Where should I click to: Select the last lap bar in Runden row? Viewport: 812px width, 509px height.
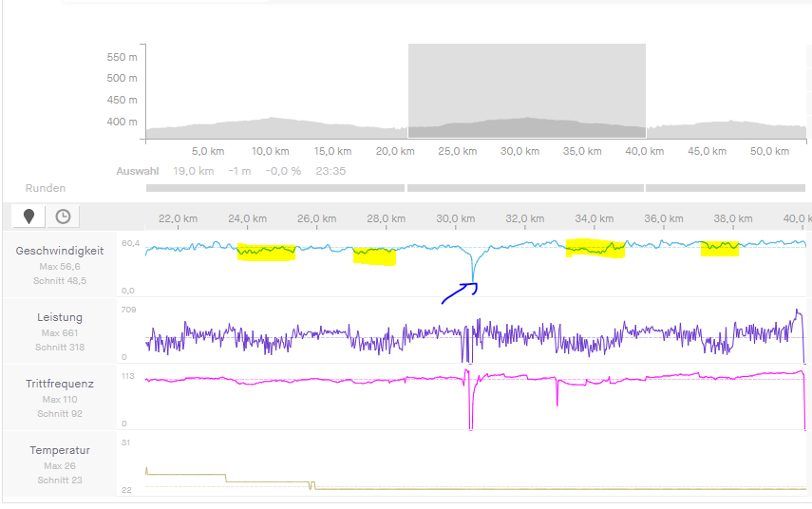click(x=727, y=188)
